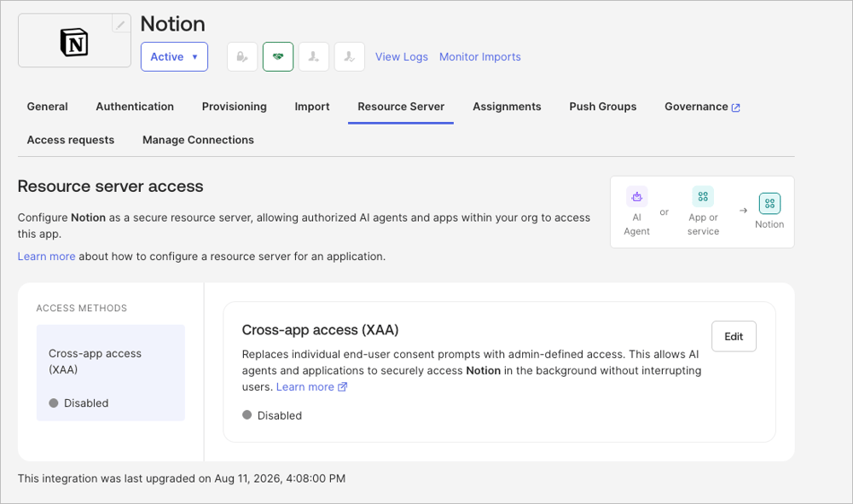Click the lock with pencil icon button
The width and height of the screenshot is (853, 504).
242,56
